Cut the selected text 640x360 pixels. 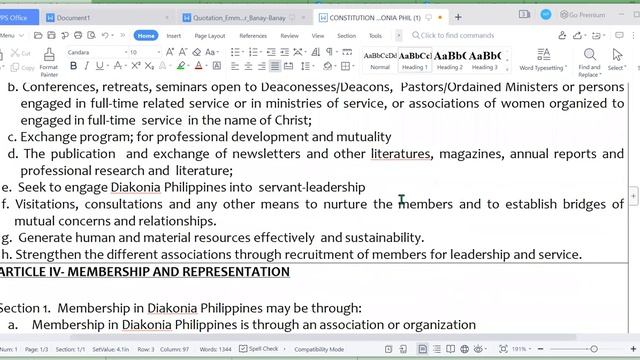[20, 53]
